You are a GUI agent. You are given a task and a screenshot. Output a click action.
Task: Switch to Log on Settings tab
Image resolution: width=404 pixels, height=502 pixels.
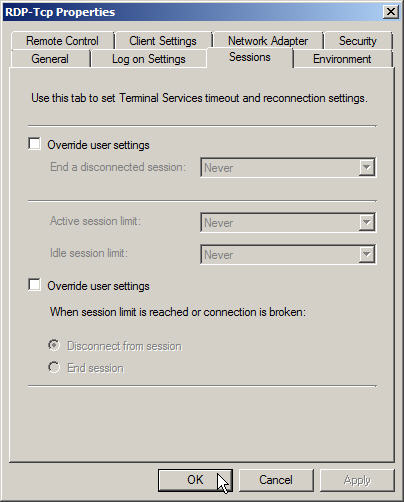pyautogui.click(x=149, y=59)
